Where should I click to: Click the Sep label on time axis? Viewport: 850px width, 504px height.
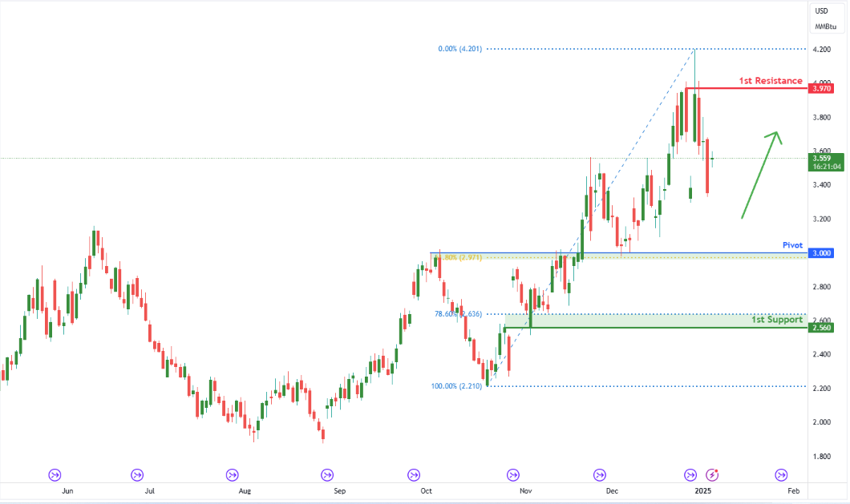(x=339, y=491)
